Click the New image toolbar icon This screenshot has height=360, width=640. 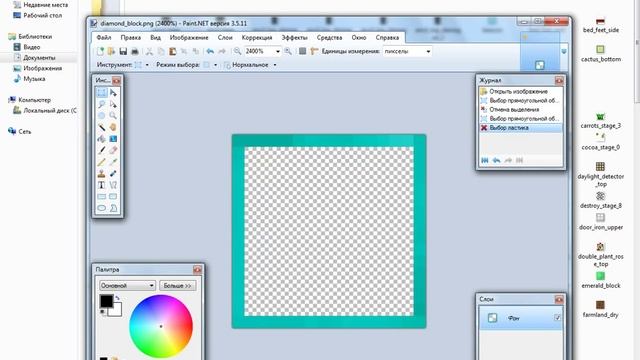100,51
